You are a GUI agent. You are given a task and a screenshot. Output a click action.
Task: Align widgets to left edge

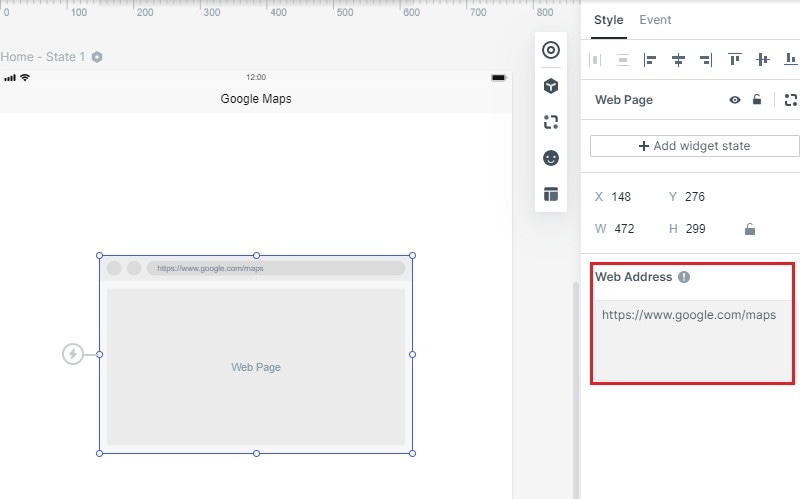click(650, 60)
